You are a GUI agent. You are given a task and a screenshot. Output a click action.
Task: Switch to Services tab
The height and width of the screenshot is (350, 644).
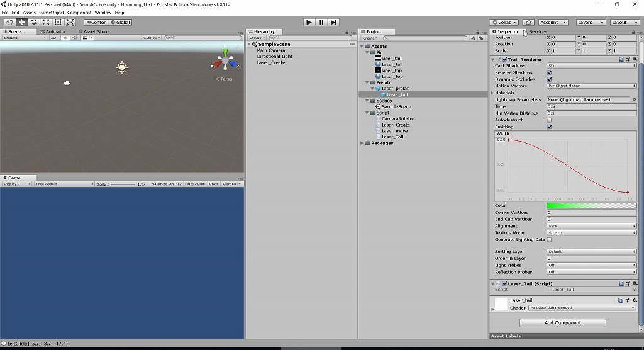(538, 31)
